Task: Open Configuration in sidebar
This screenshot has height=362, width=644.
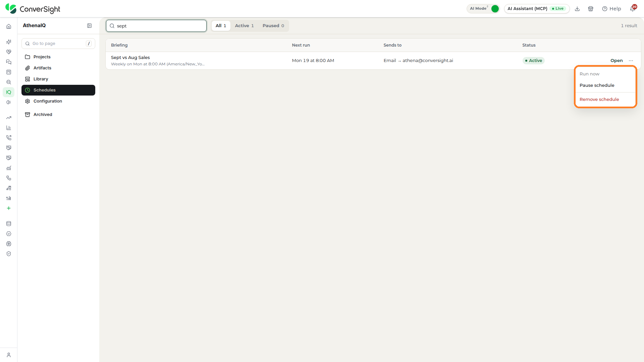Action: click(x=58, y=101)
